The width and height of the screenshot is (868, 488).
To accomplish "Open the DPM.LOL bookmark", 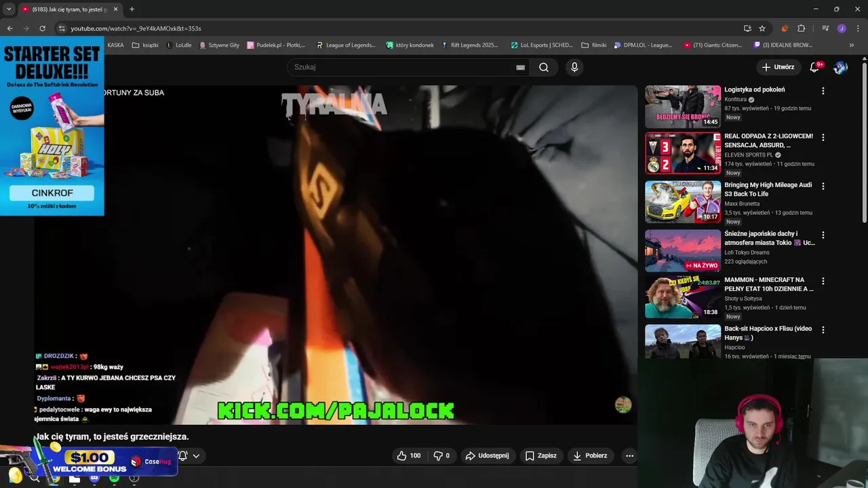I will 643,45.
